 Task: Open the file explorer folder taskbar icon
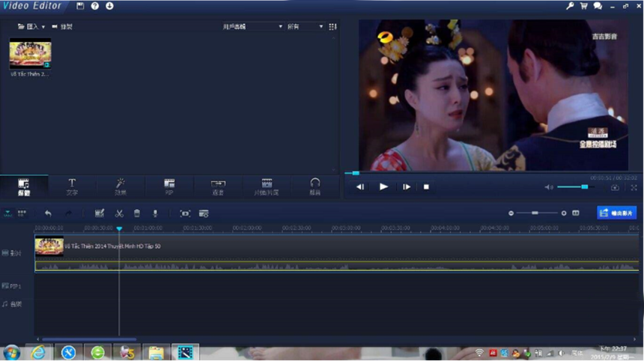tap(156, 353)
